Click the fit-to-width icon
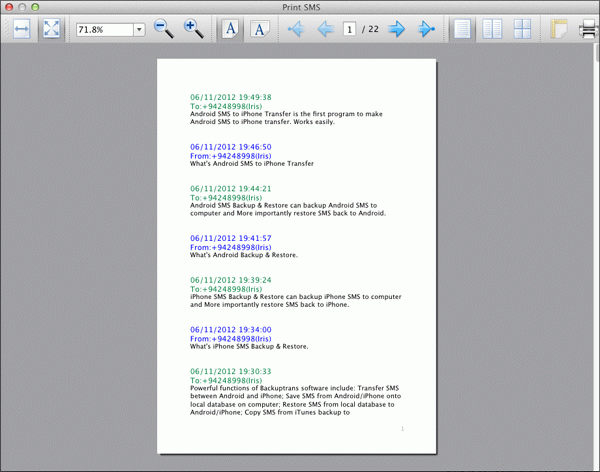 point(21,29)
